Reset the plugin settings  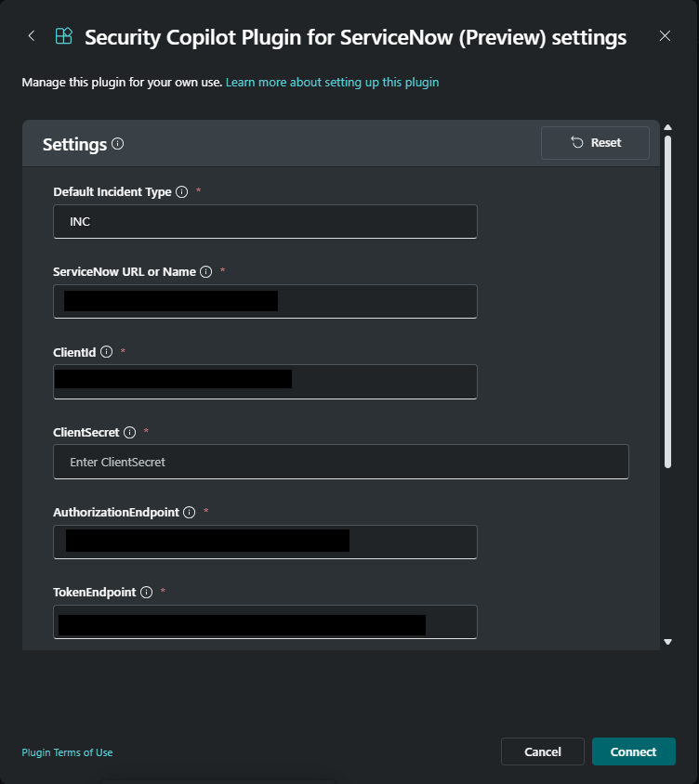(x=595, y=142)
